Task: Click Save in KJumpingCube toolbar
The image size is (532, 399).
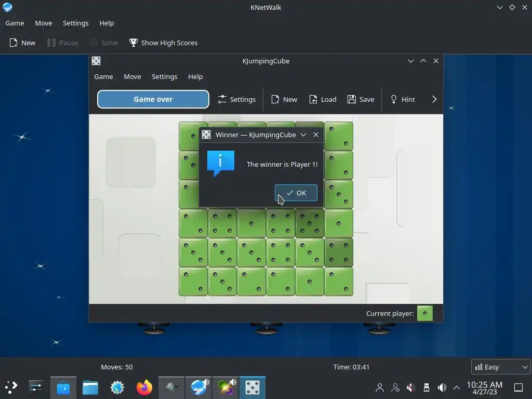Action: point(361,99)
